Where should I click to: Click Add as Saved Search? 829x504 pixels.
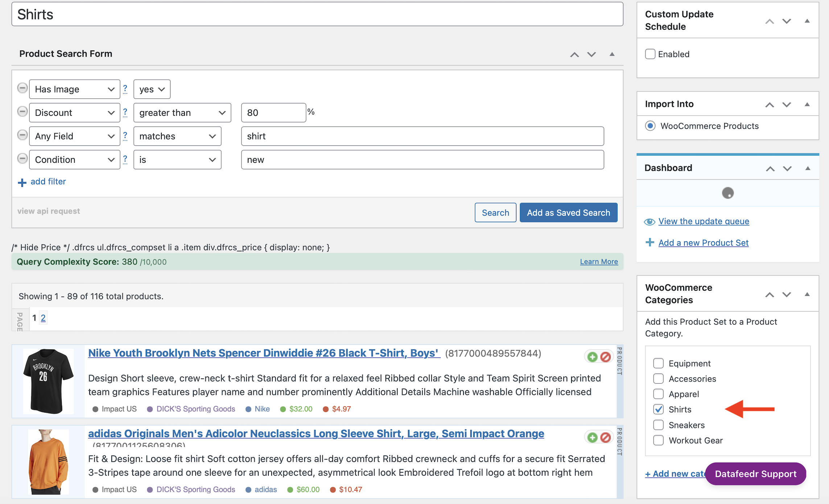coord(569,212)
